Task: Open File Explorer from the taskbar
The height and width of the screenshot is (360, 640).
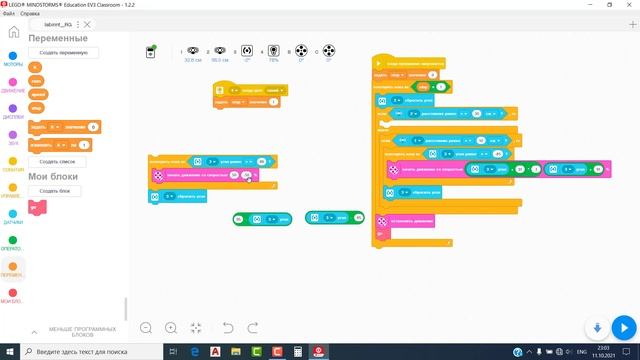Action: pos(236,351)
